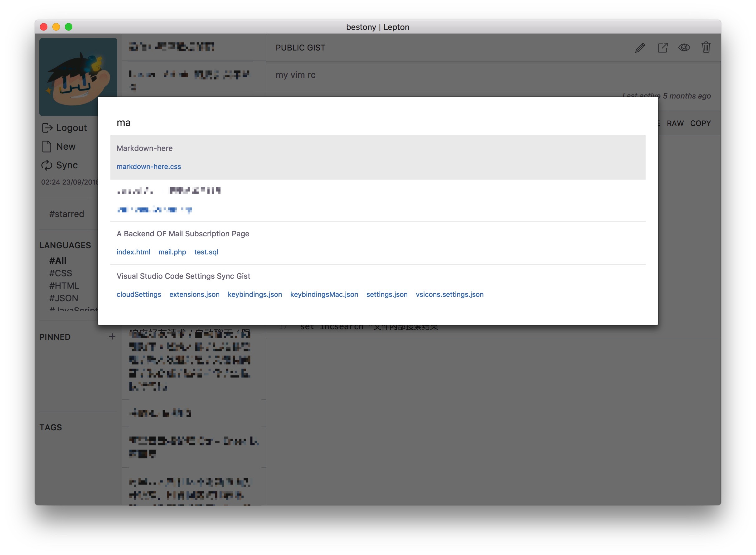Click the Logout icon in sidebar
This screenshot has width=756, height=555.
click(47, 128)
